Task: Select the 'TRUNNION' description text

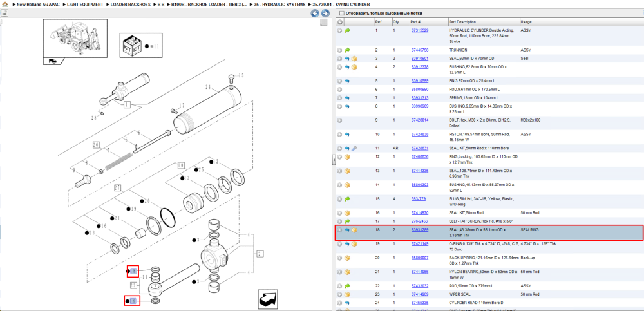Action: point(457,50)
